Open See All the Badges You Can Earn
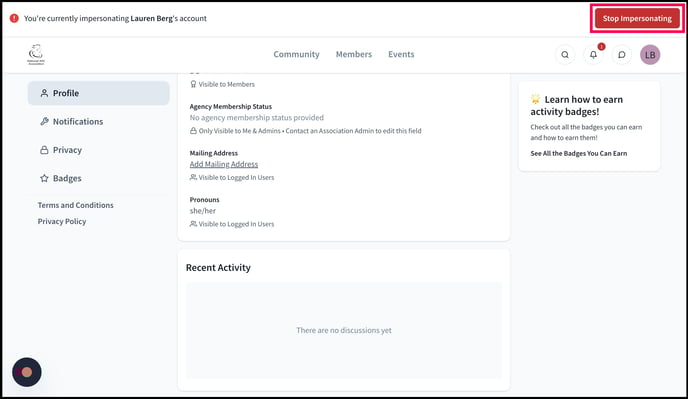 [579, 153]
